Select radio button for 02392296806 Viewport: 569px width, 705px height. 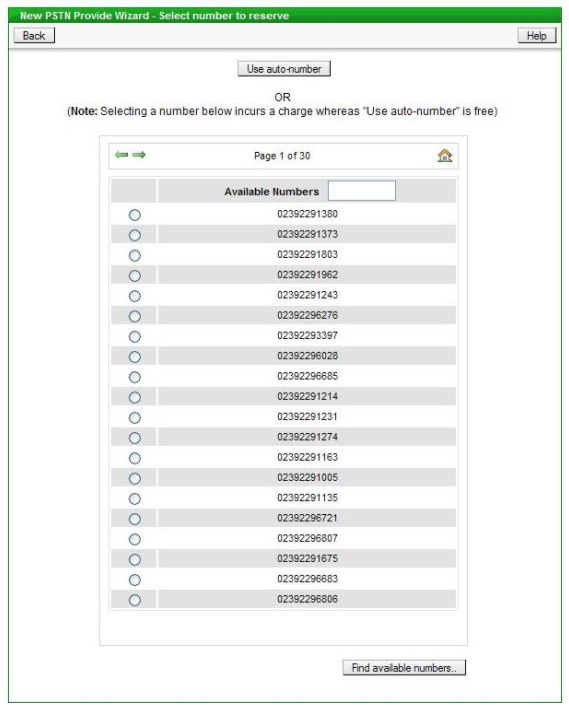(135, 600)
